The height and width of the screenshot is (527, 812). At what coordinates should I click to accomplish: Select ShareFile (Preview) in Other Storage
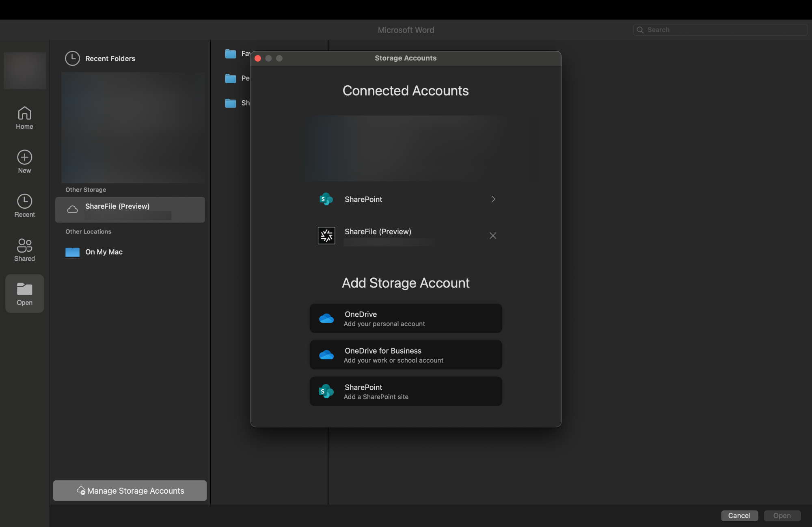(x=130, y=210)
